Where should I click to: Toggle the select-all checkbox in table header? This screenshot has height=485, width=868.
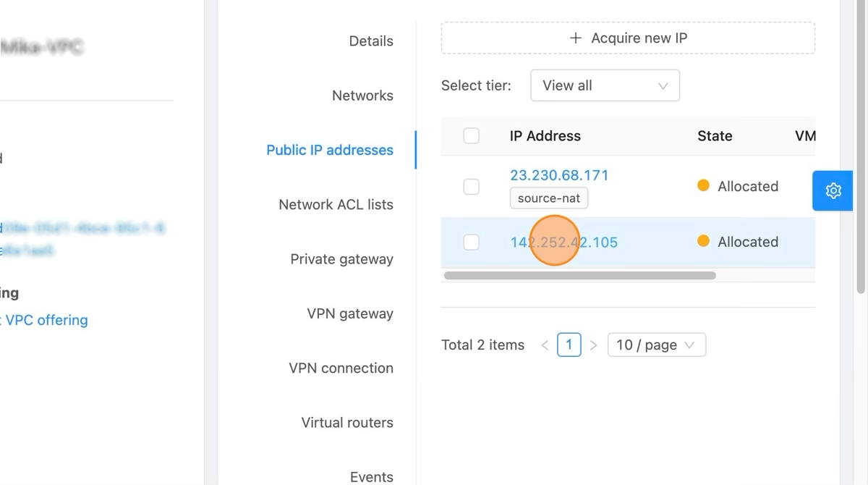pos(471,136)
